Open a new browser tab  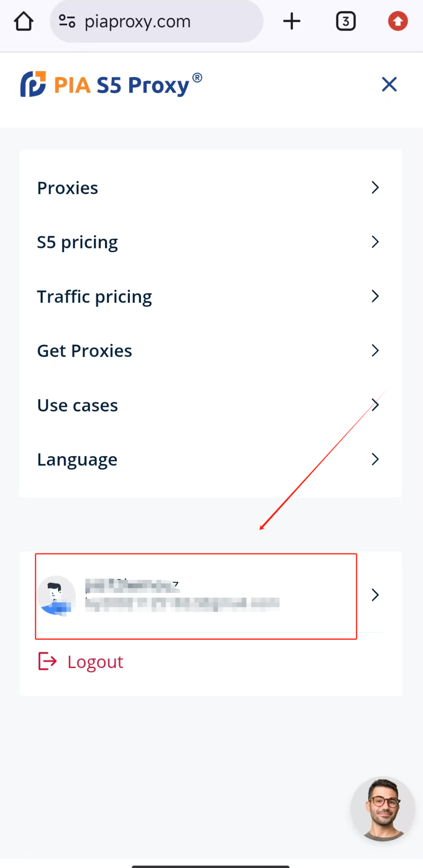point(292,21)
